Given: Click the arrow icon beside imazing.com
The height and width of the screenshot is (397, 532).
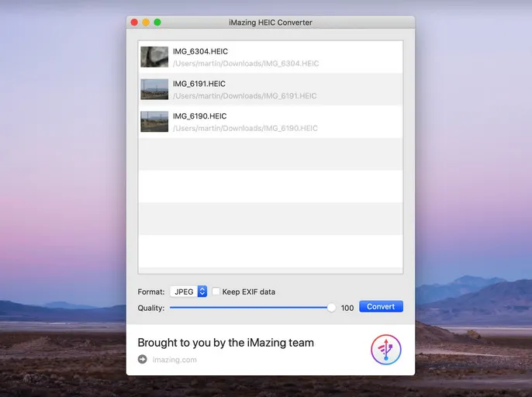Looking at the screenshot, I should (143, 359).
